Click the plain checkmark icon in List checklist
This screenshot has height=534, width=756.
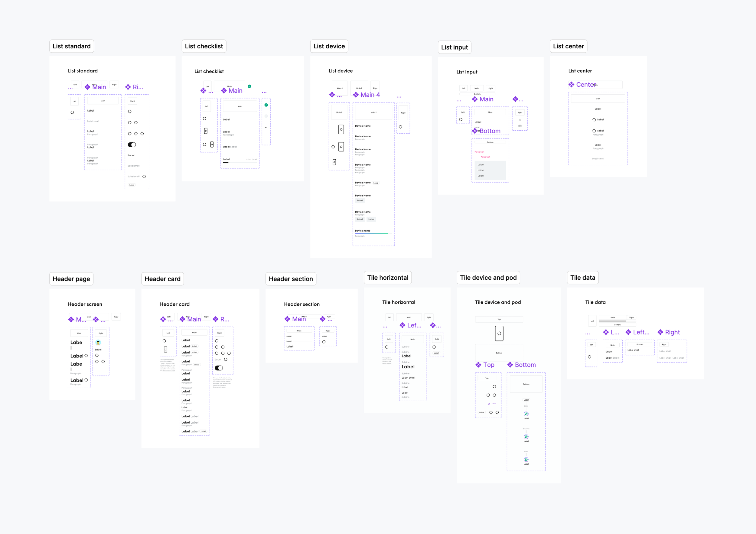pyautogui.click(x=266, y=127)
